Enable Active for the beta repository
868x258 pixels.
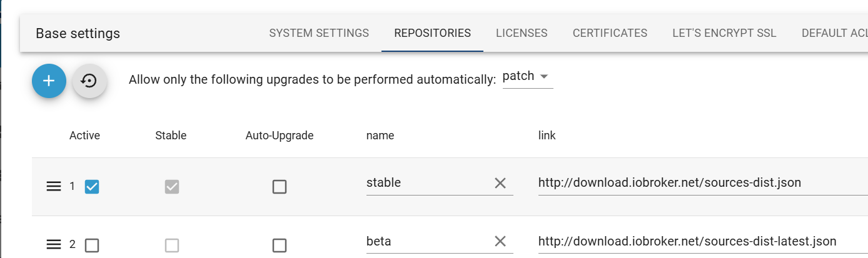(92, 245)
